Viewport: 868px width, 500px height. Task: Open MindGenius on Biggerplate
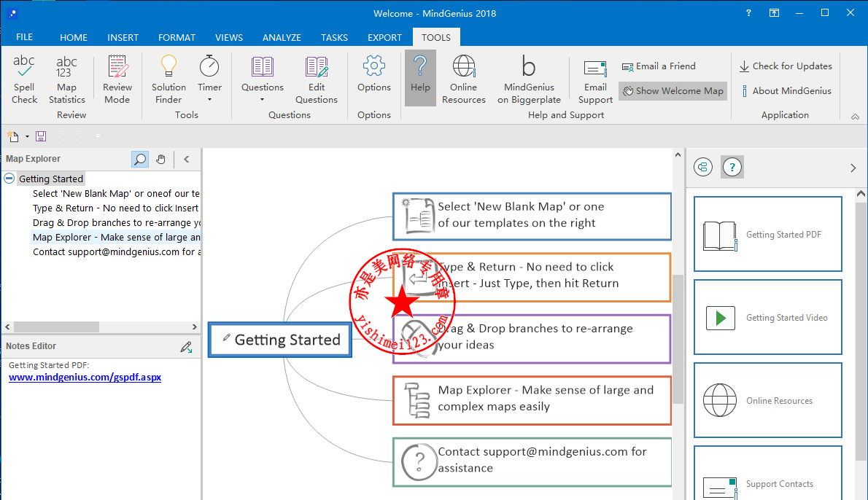529,79
